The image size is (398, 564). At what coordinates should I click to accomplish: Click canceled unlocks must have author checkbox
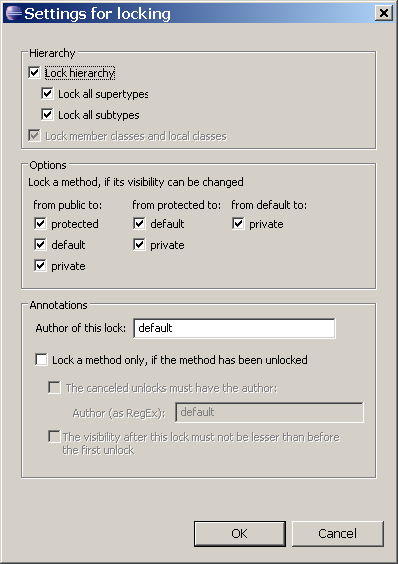(54, 388)
